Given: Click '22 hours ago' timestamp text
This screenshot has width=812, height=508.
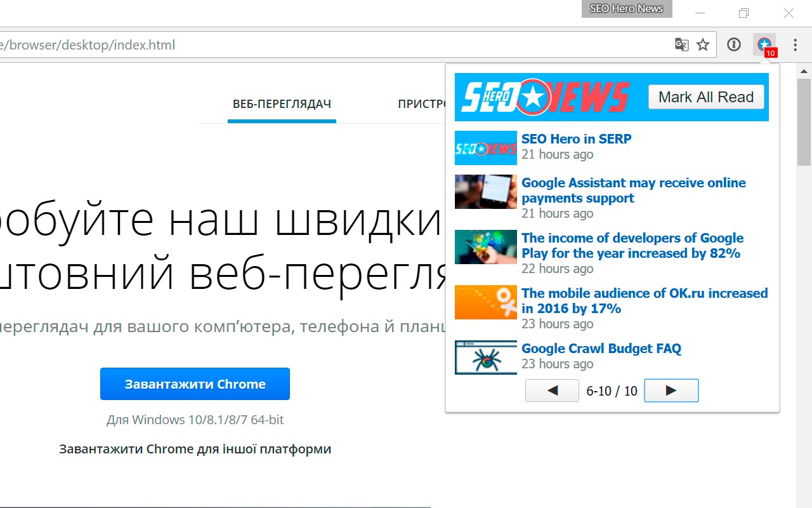Looking at the screenshot, I should (558, 269).
